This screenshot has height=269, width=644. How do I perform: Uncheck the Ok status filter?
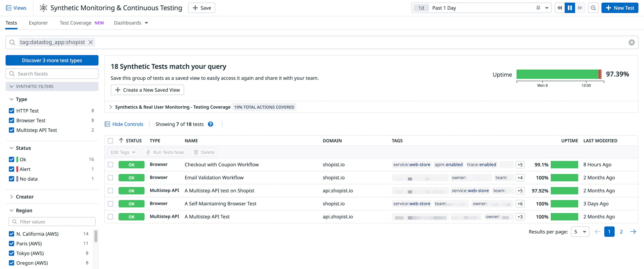pyautogui.click(x=12, y=159)
